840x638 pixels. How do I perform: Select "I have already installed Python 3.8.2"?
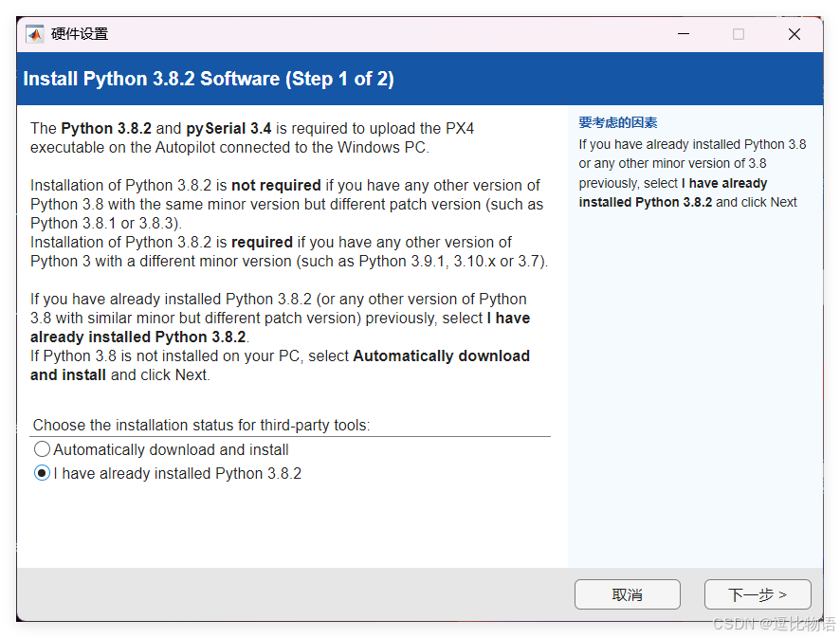(41, 473)
